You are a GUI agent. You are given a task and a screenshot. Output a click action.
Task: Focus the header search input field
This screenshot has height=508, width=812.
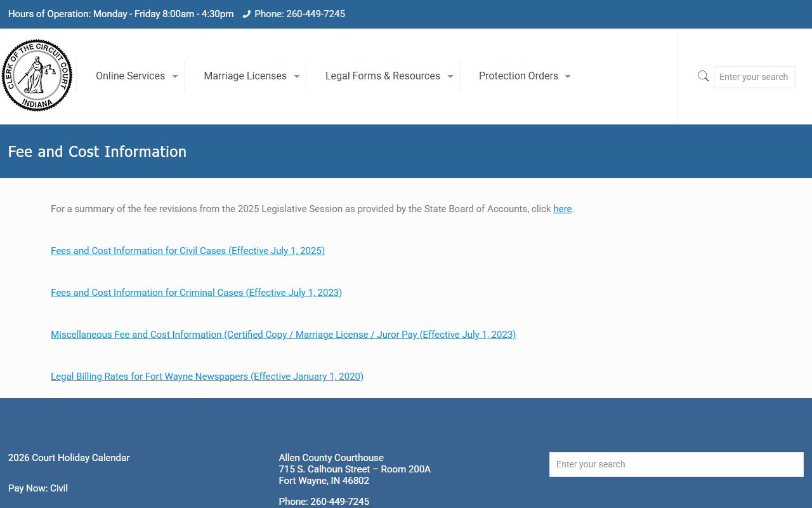pos(755,77)
